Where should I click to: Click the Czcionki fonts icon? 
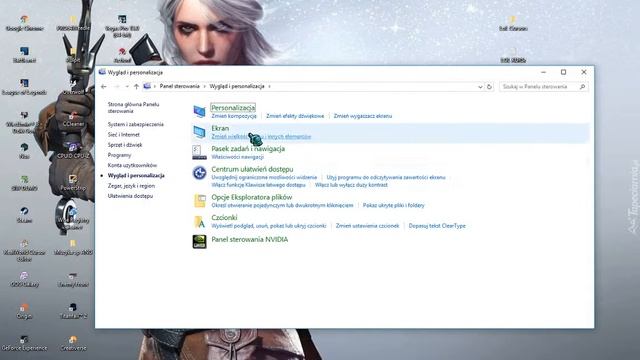tap(199, 221)
